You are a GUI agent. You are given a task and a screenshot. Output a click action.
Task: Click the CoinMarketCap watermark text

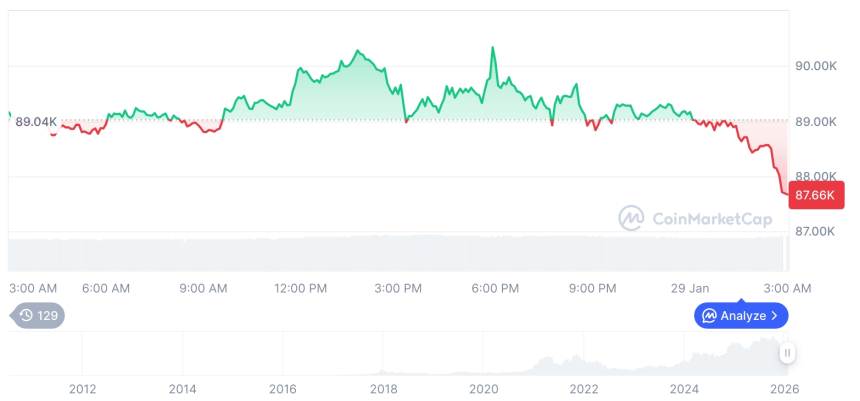coord(709,218)
